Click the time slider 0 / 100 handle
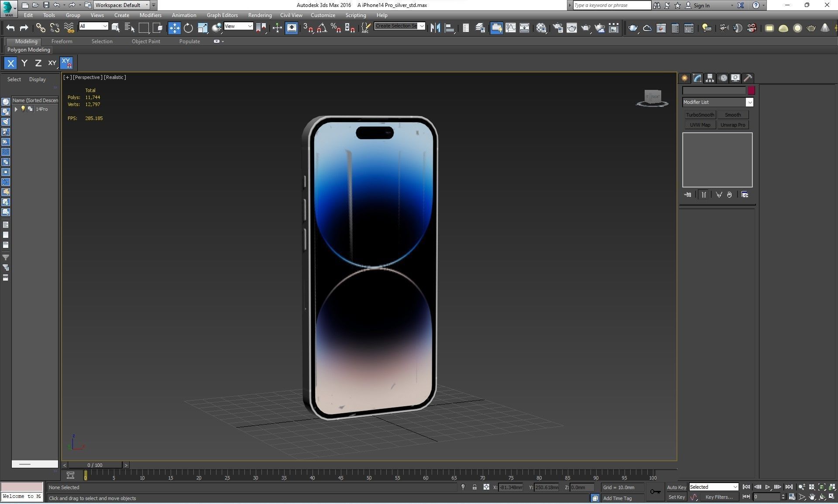 pyautogui.click(x=95, y=465)
